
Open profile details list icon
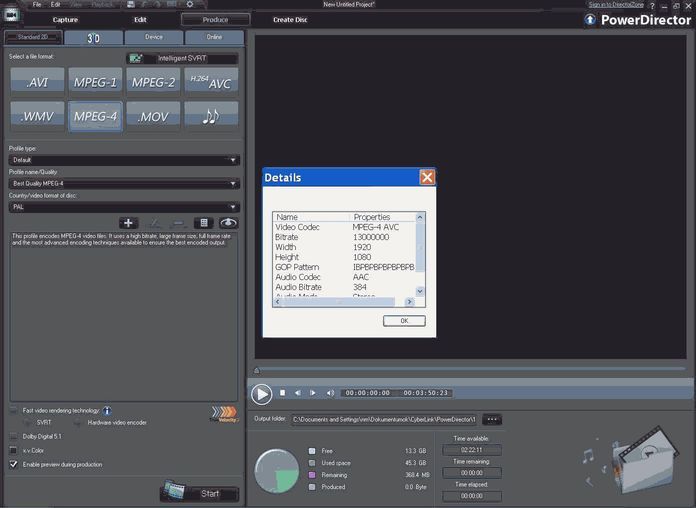click(204, 223)
